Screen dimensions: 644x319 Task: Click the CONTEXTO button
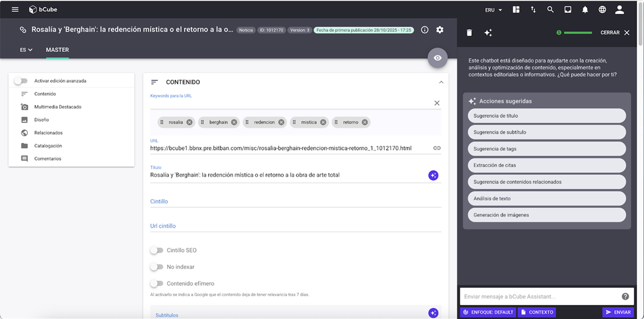click(537, 312)
